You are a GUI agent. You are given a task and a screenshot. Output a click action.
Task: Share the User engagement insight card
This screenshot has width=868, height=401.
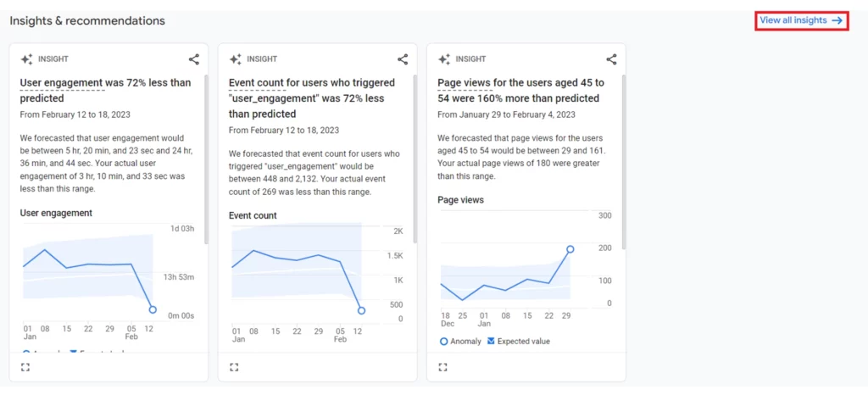(194, 59)
